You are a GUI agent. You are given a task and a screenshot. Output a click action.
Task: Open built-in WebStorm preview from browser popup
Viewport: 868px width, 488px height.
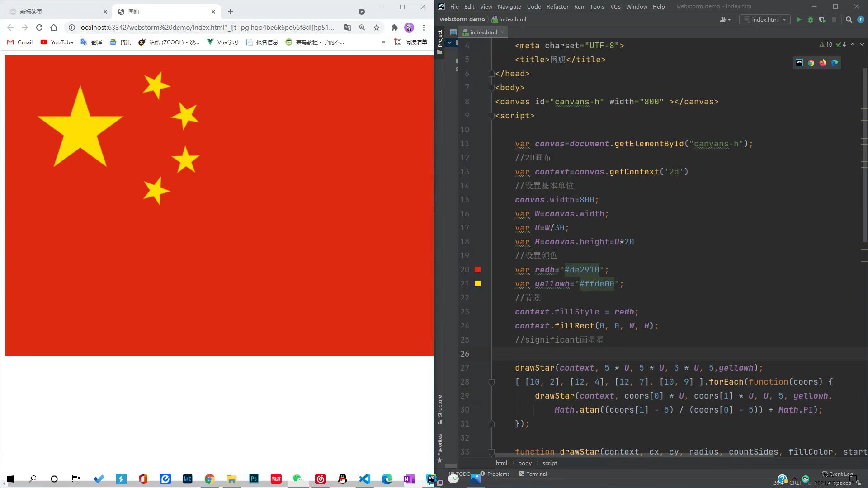coord(799,63)
